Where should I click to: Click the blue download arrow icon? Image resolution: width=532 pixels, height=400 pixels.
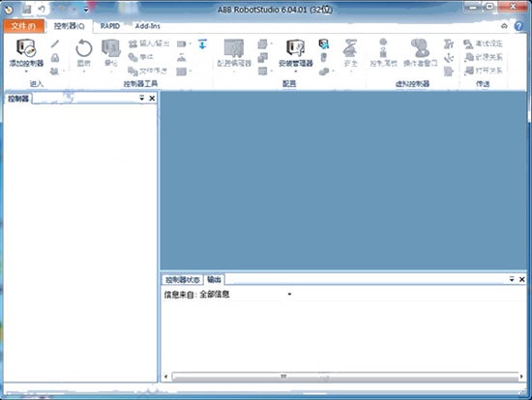coord(202,44)
